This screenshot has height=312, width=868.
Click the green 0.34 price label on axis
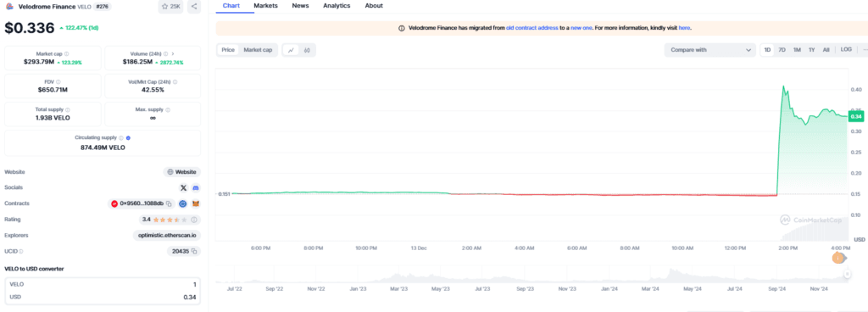[856, 116]
